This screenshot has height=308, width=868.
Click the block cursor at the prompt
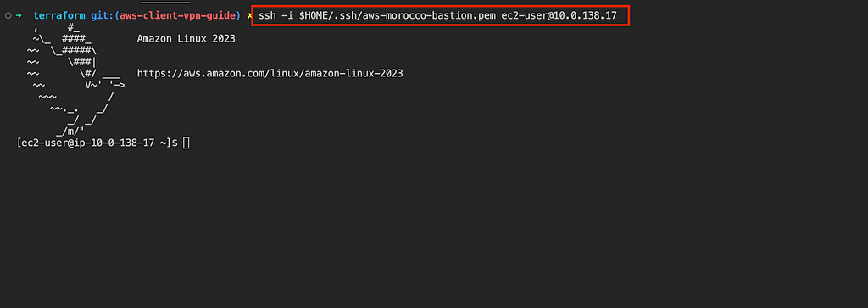186,143
